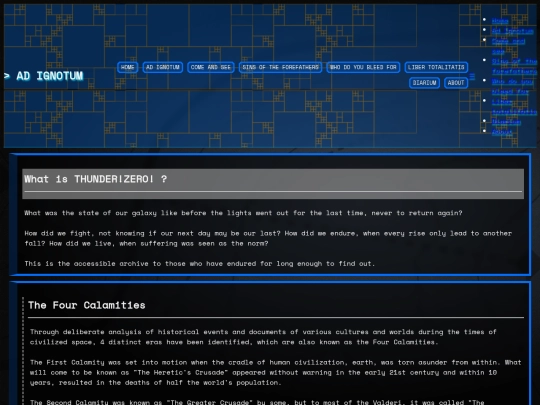
Task: Open SINS OF THE FOREFATHERS nav button
Action: point(280,67)
